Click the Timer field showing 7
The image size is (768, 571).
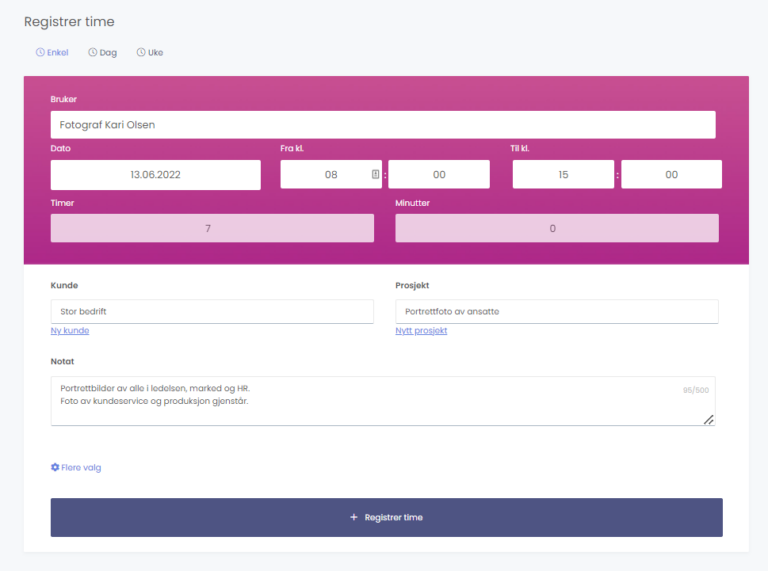[x=212, y=228]
